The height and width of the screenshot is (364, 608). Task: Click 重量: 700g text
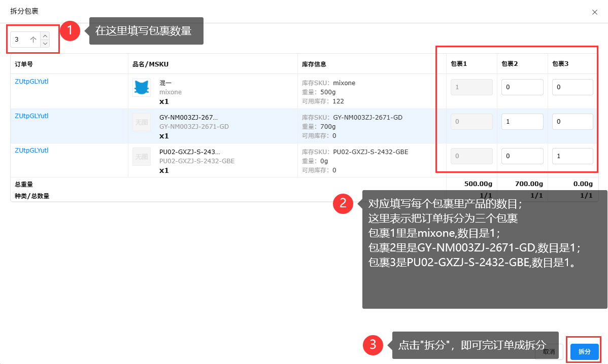pyautogui.click(x=319, y=127)
